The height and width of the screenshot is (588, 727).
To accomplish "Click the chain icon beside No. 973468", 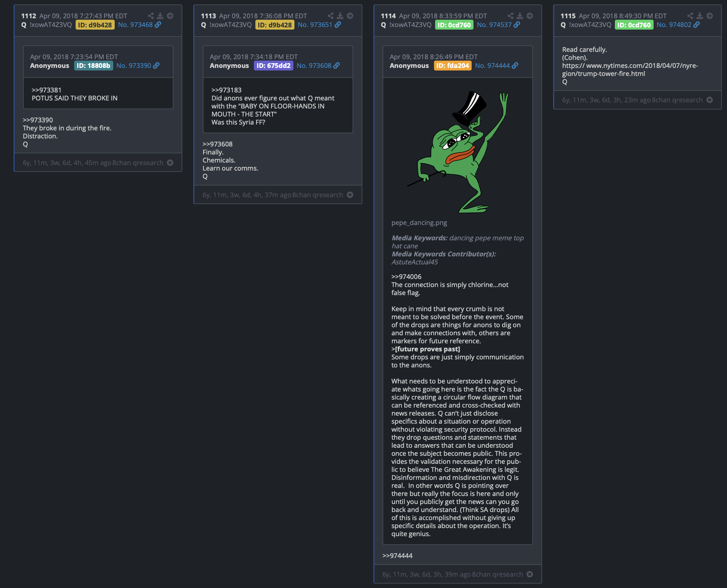I will pyautogui.click(x=158, y=24).
